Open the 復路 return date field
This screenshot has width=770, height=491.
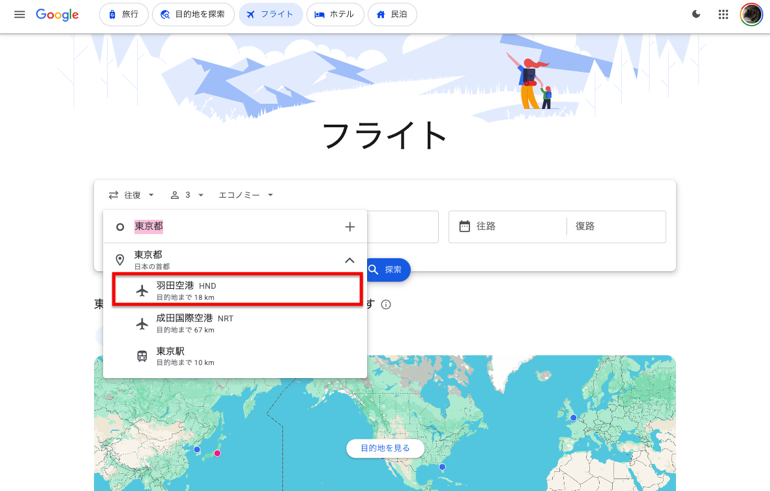616,226
